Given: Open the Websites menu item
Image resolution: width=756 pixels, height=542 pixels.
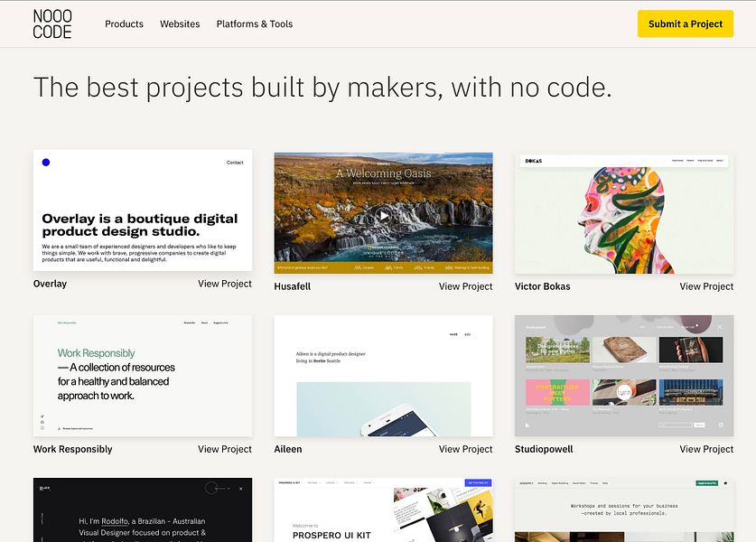Looking at the screenshot, I should point(180,23).
